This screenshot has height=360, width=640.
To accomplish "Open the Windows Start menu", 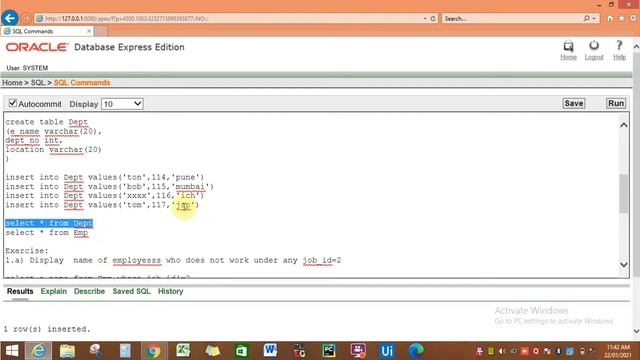I will pyautogui.click(x=12, y=351).
